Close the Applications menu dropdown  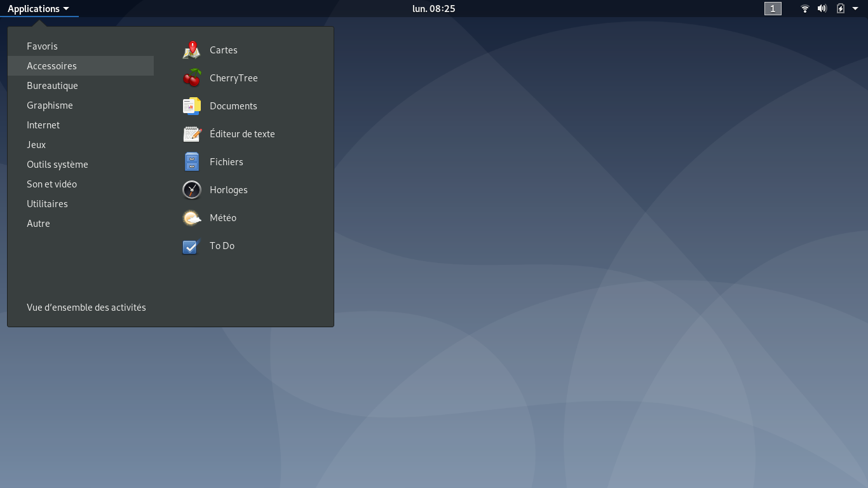39,8
